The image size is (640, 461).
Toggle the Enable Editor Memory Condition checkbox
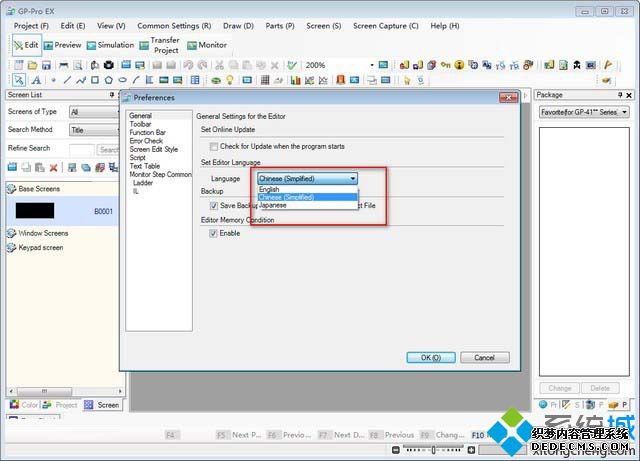pos(213,233)
